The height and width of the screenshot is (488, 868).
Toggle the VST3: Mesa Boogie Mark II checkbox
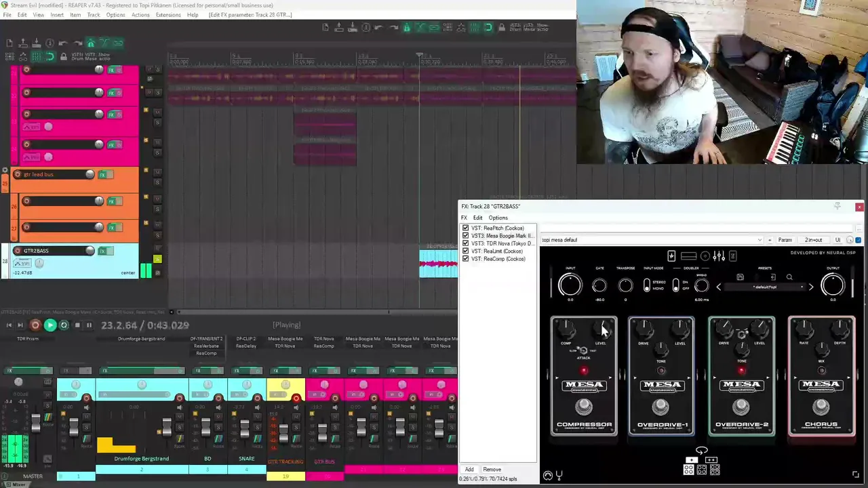click(x=465, y=236)
